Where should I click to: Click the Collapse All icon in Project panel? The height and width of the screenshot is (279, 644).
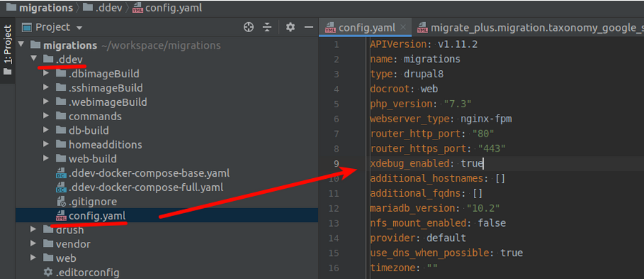coord(267,27)
